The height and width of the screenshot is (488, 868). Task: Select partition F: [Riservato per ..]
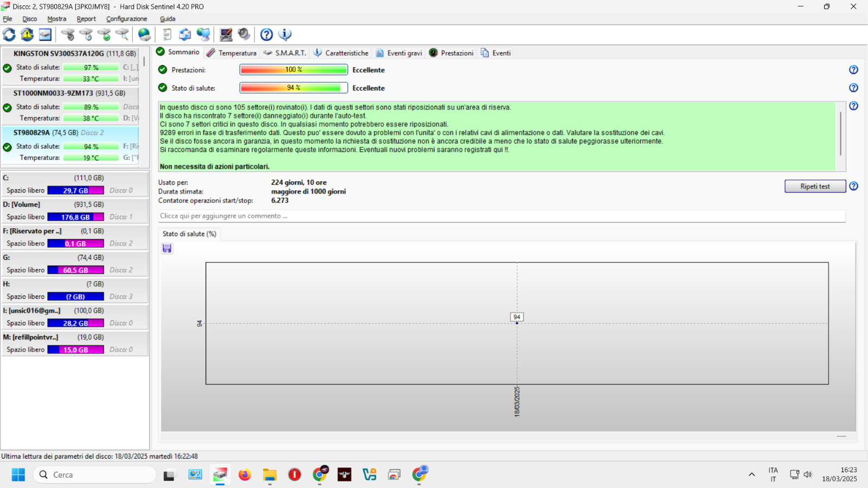(x=75, y=237)
